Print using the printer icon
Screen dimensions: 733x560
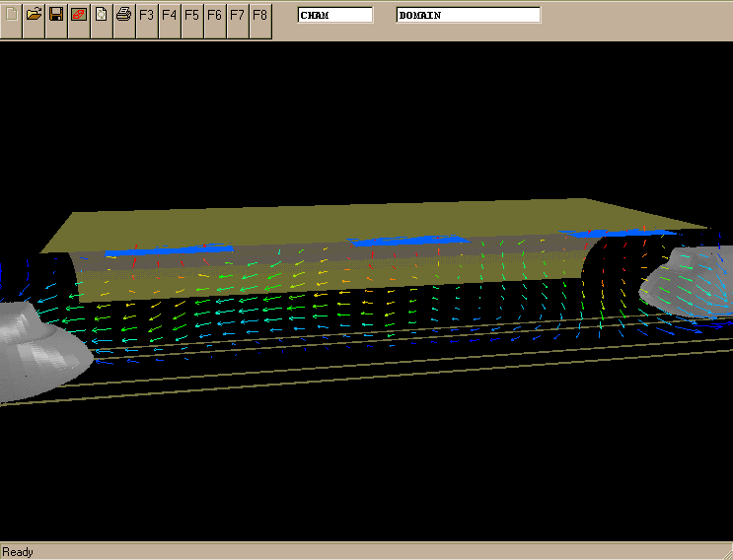(x=123, y=15)
